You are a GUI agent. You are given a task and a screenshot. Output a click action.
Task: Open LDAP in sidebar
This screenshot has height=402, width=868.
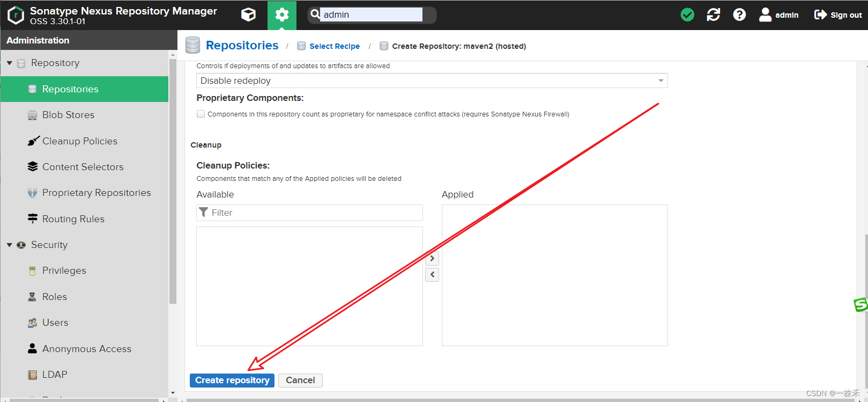85,375
